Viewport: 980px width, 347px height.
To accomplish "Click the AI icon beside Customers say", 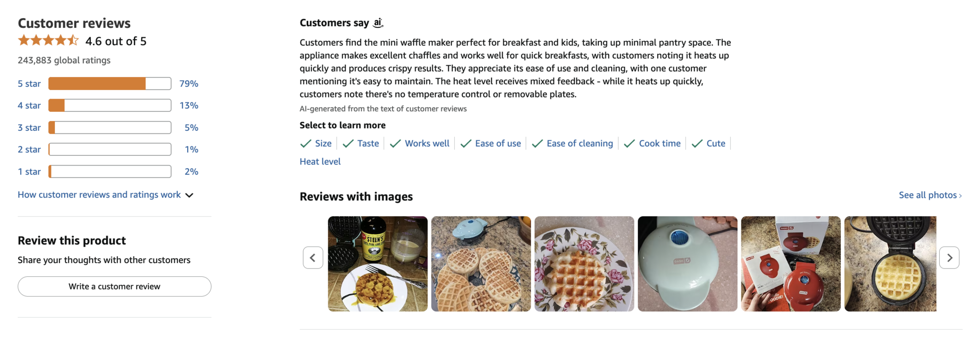I will 378,23.
